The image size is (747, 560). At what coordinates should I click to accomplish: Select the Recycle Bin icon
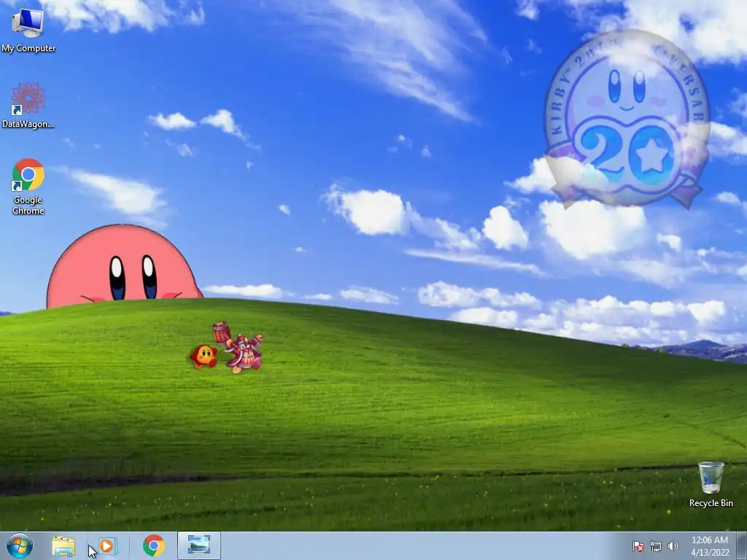711,484
